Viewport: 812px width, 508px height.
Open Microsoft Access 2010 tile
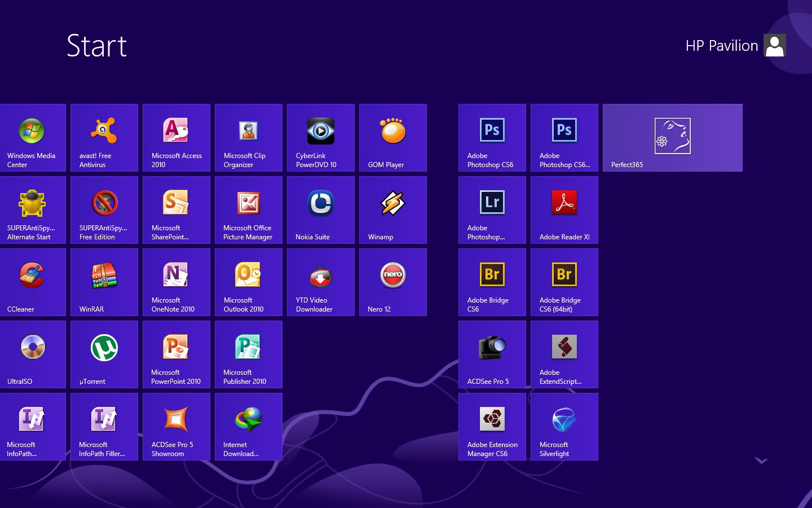click(x=176, y=138)
